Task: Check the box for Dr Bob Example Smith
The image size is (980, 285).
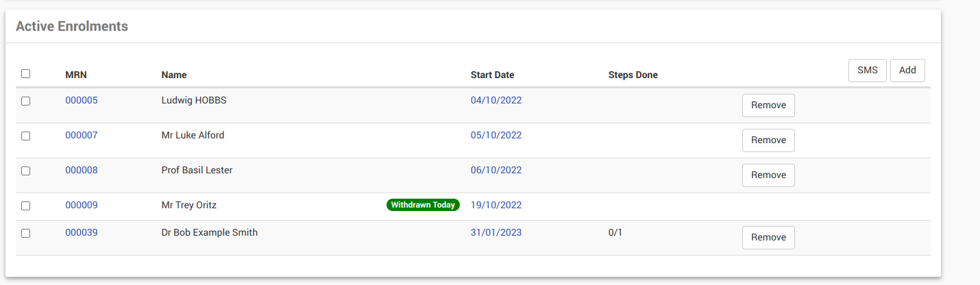Action: point(26,233)
